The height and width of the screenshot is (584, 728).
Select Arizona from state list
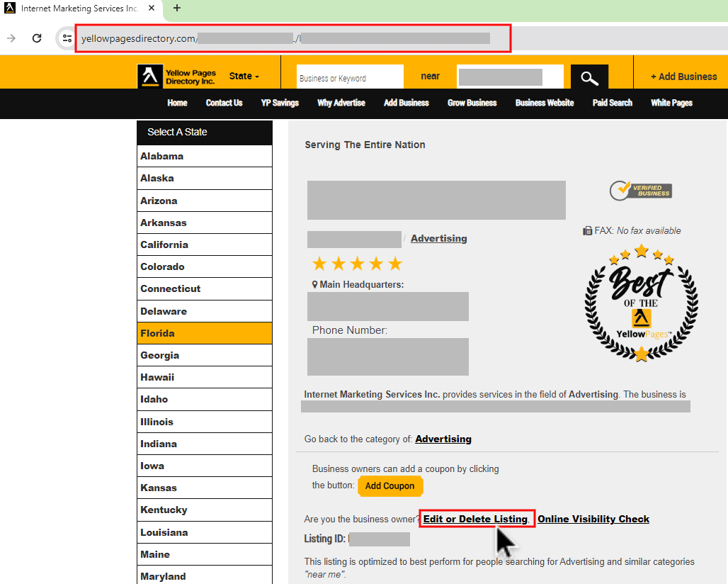(x=205, y=201)
